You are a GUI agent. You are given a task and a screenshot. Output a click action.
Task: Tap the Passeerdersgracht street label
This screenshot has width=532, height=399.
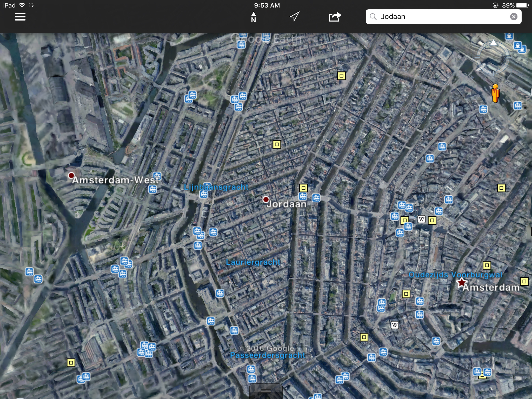[x=268, y=355]
